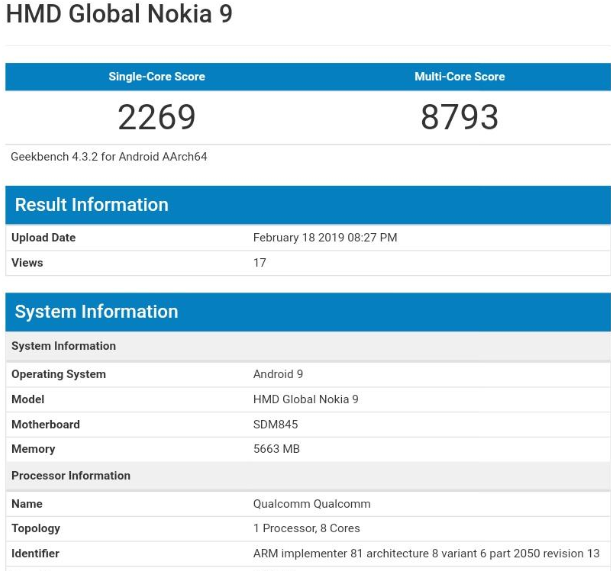Select the Upload Date label
Viewport: 611px width, 571px height.
pyautogui.click(x=43, y=238)
